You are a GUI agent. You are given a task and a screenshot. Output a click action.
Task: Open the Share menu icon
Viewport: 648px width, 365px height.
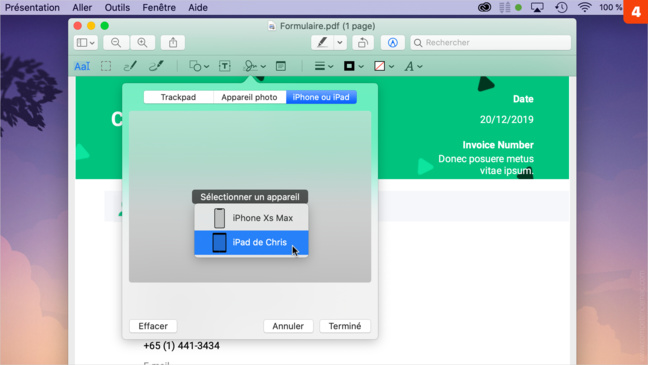[173, 43]
